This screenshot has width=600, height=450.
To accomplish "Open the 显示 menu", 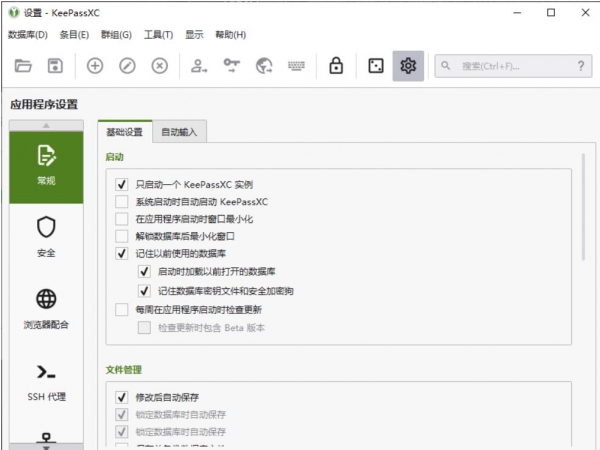I will point(194,35).
